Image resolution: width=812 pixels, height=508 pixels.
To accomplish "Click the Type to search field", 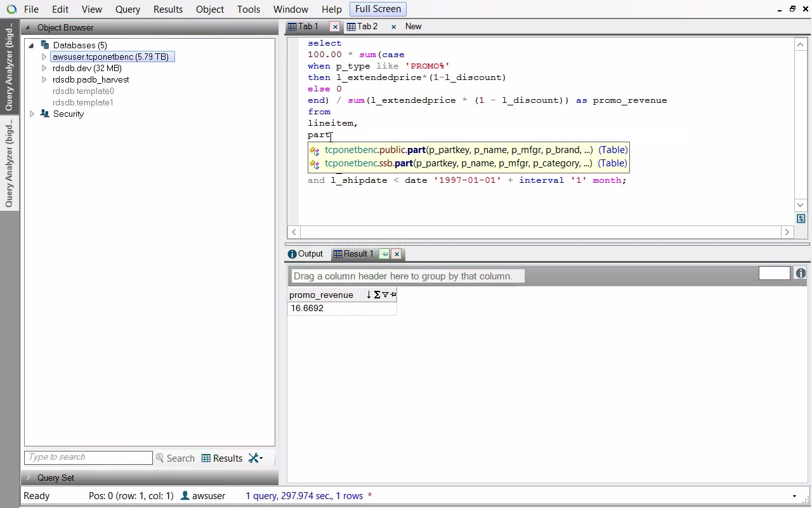I will pos(88,457).
